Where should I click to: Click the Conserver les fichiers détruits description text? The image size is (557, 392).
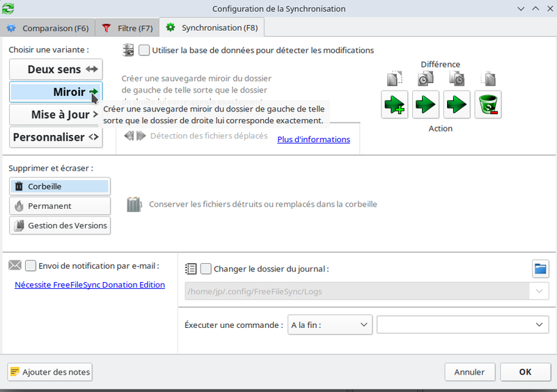[x=263, y=204]
